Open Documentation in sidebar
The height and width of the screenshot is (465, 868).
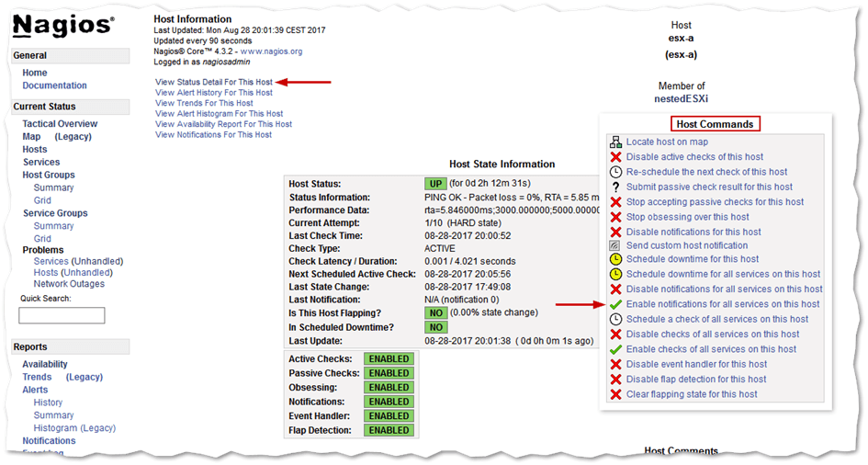click(x=55, y=85)
